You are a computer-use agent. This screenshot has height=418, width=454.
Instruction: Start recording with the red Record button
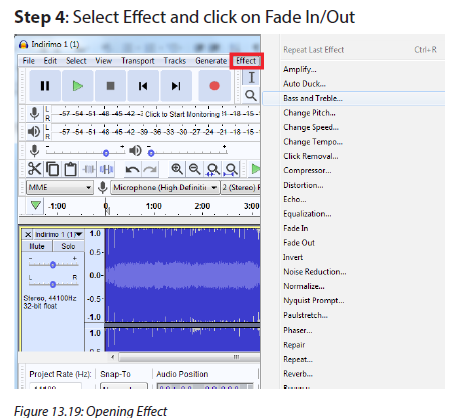click(215, 86)
